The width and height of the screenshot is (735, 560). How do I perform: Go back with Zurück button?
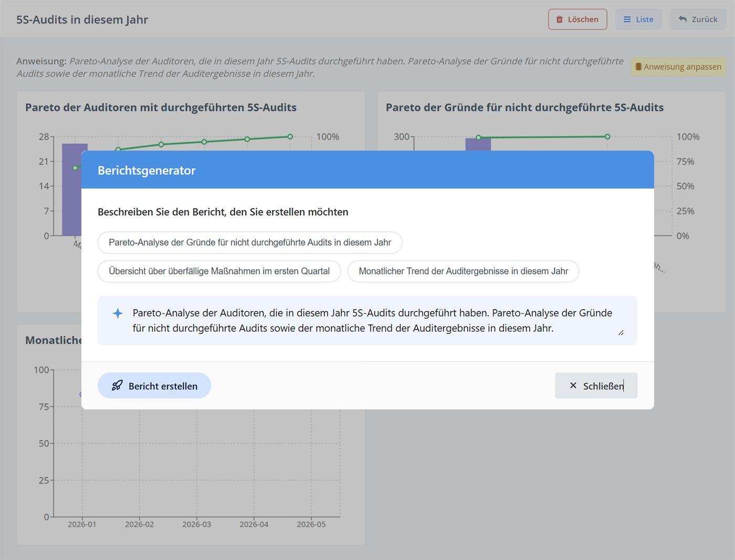click(698, 19)
